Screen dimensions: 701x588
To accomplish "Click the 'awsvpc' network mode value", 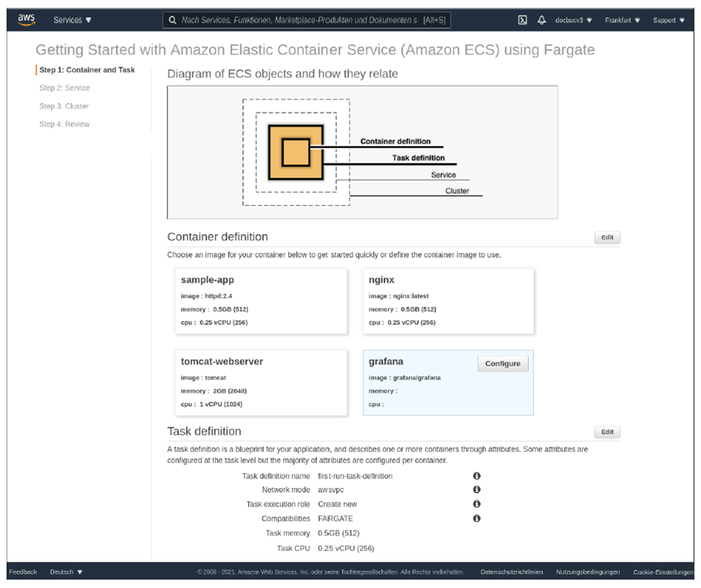I will click(x=331, y=489).
